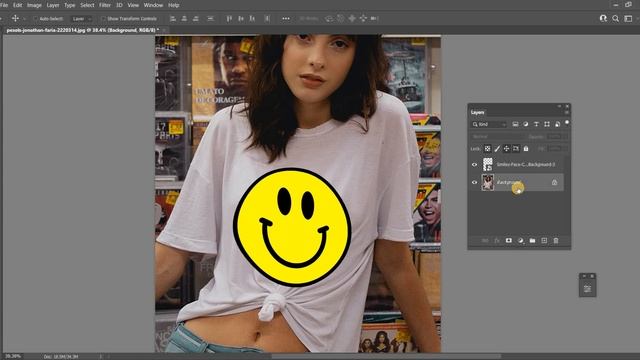Click the Background layer lock icon
Screen dimensions: 640x360
pyautogui.click(x=554, y=182)
